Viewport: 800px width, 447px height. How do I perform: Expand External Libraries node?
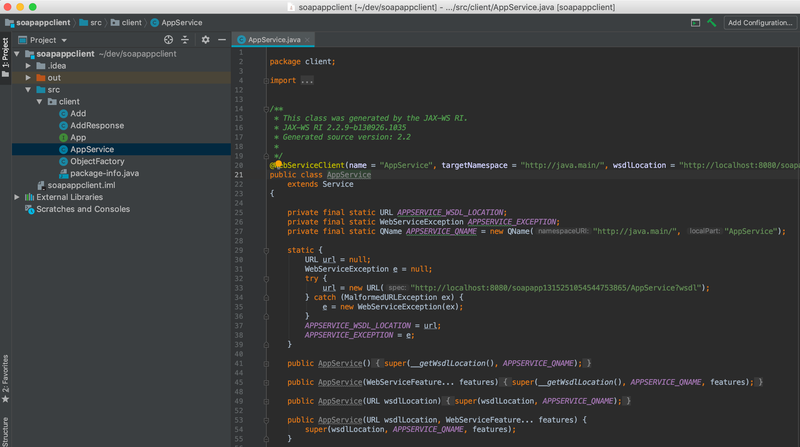click(17, 197)
